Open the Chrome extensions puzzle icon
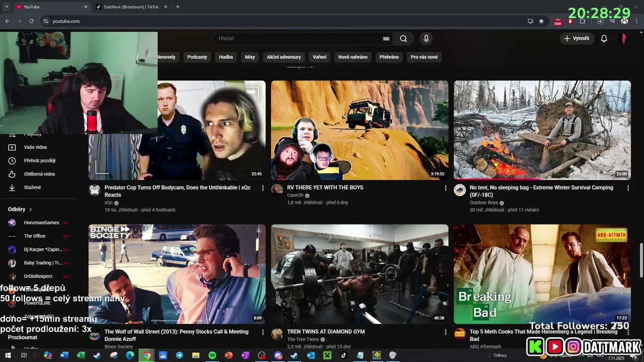The image size is (644, 362). 582,21
